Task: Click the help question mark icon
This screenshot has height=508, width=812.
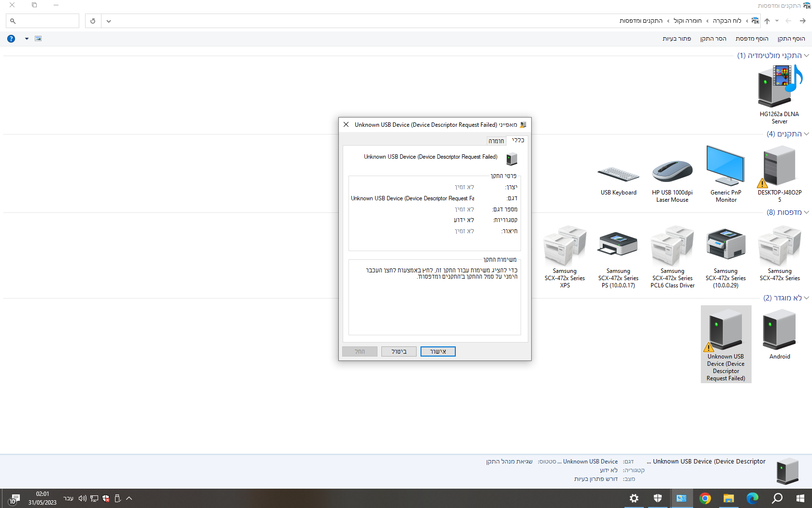Action: (x=11, y=39)
